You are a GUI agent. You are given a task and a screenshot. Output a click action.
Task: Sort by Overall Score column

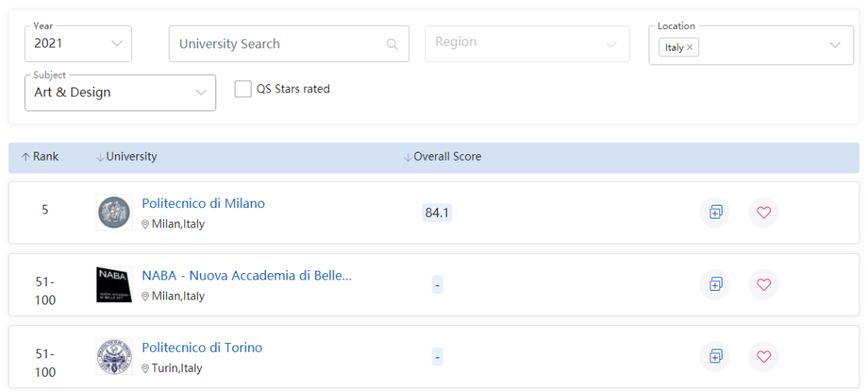(x=442, y=157)
